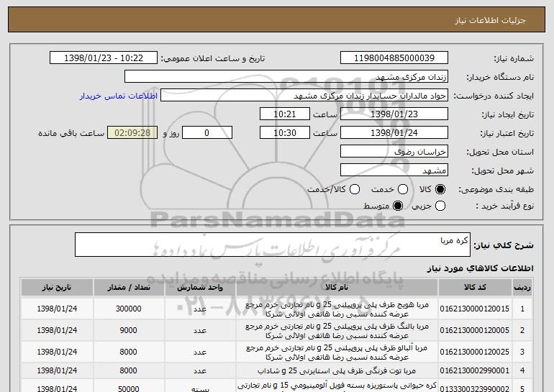Click the creation time field 10:21
Image resolution: width=554 pixels, height=392 pixels.
click(285, 114)
